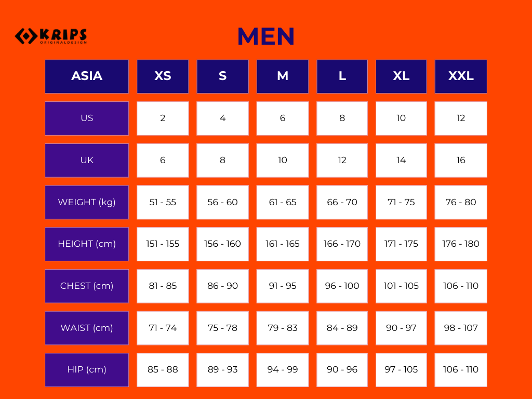Screen dimensions: 532x399
Task: Click the KRIPS diamond logo icon
Action: [25, 36]
